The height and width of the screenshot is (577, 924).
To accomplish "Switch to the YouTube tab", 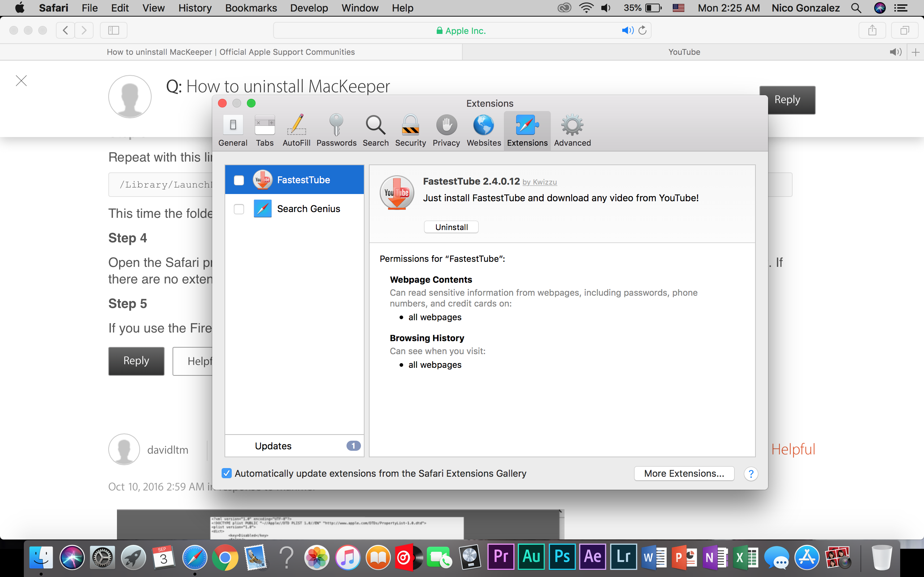I will tap(684, 52).
